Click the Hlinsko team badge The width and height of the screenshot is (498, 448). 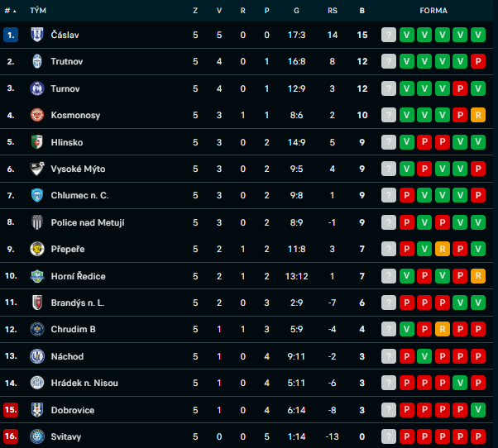[37, 142]
